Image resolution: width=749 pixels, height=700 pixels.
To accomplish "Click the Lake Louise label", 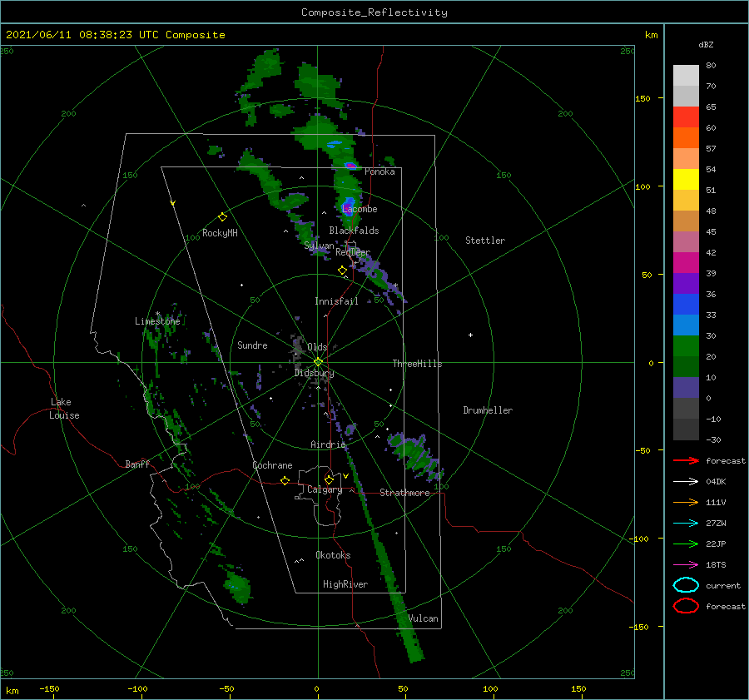I will (x=64, y=409).
